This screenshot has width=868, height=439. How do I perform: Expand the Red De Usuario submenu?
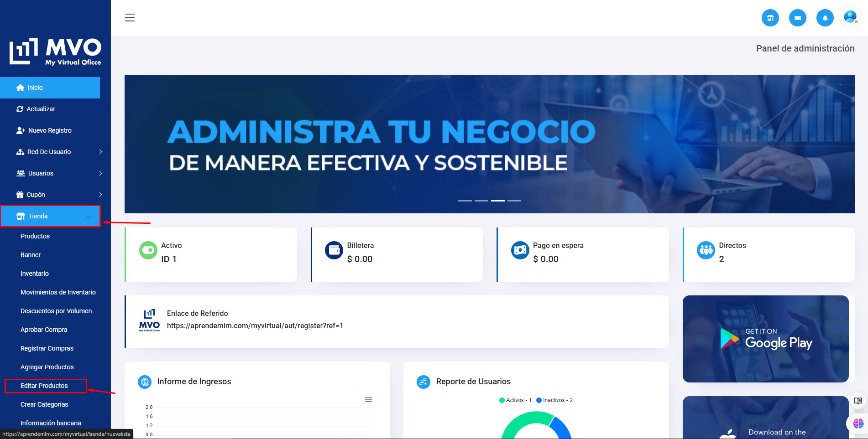point(59,152)
